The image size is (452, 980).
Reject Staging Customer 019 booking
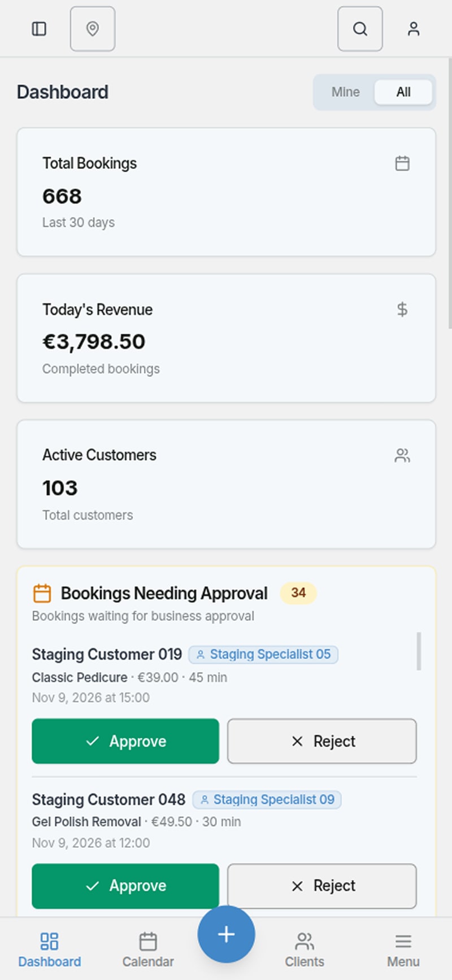tap(322, 741)
